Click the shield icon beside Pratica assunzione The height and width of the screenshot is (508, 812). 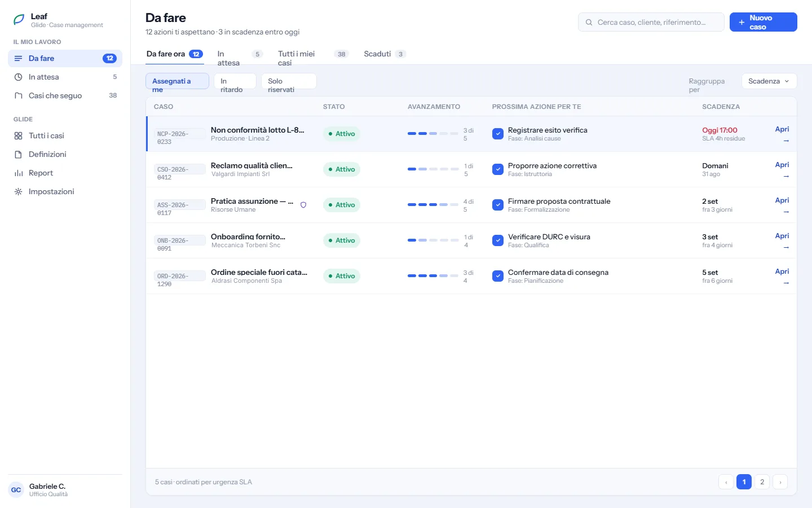click(303, 205)
